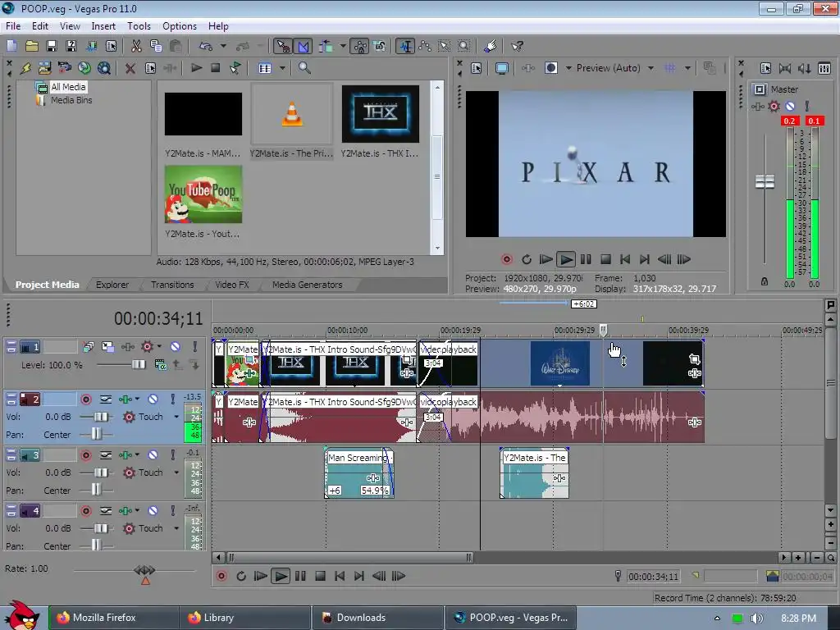Open the Views dropdown in Project Media
Viewport: 840px width, 630px height.
282,68
